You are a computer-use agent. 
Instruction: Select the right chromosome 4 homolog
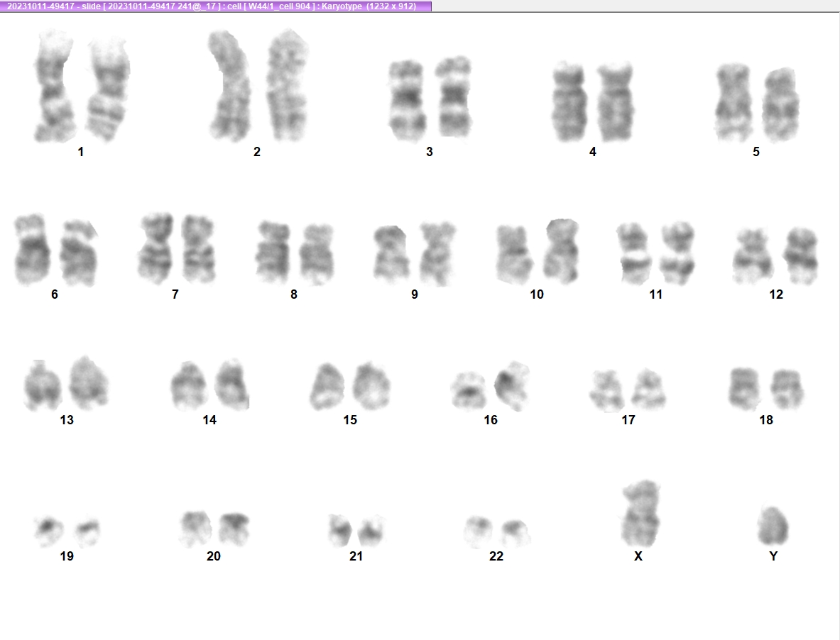[x=616, y=102]
